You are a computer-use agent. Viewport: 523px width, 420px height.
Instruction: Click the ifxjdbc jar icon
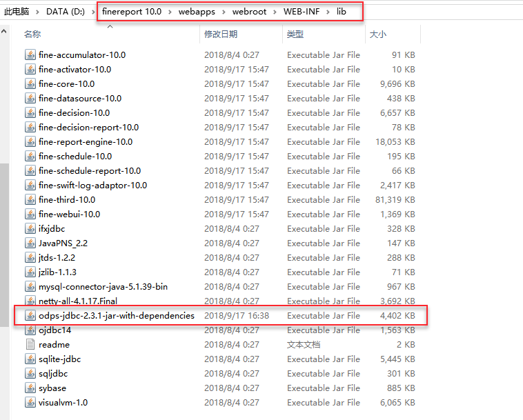(x=30, y=229)
